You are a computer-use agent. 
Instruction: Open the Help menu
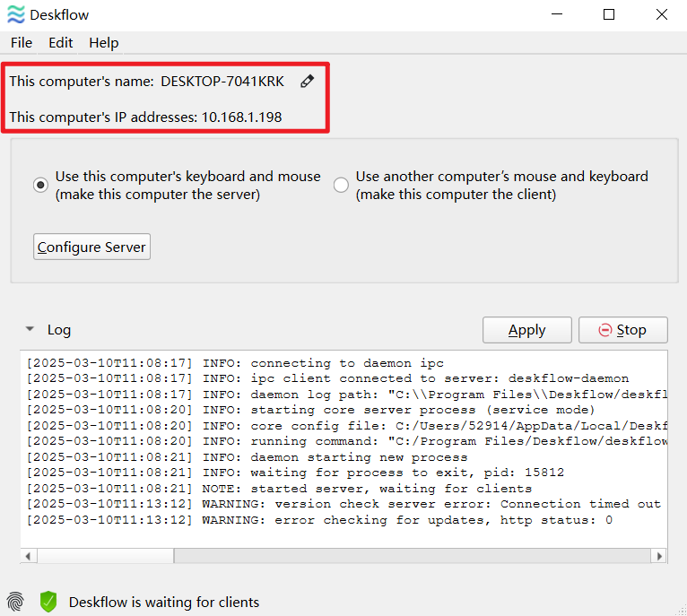click(x=104, y=43)
